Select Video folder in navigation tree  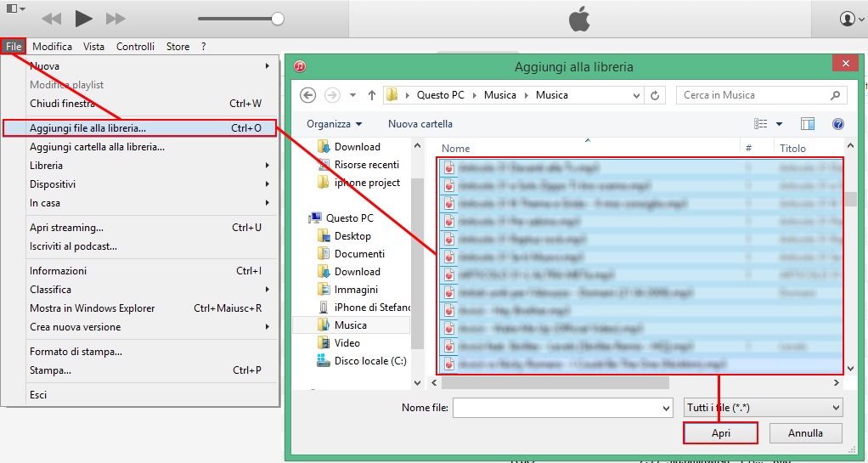(x=339, y=343)
